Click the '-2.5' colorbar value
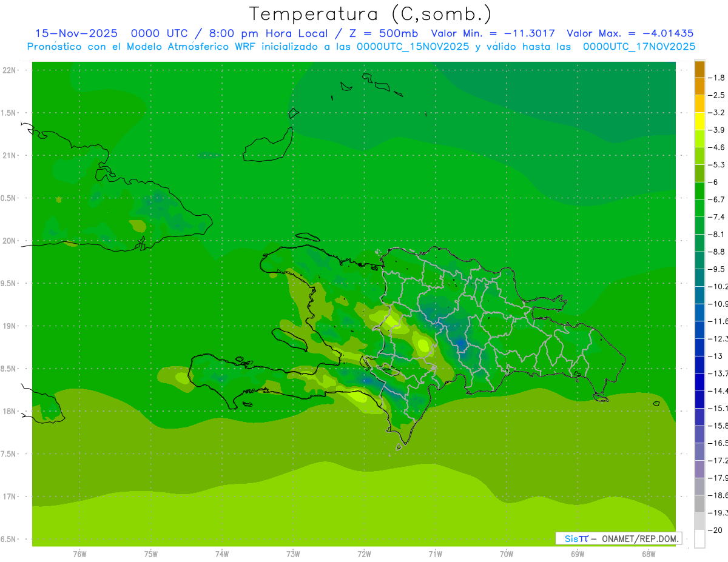 point(716,95)
